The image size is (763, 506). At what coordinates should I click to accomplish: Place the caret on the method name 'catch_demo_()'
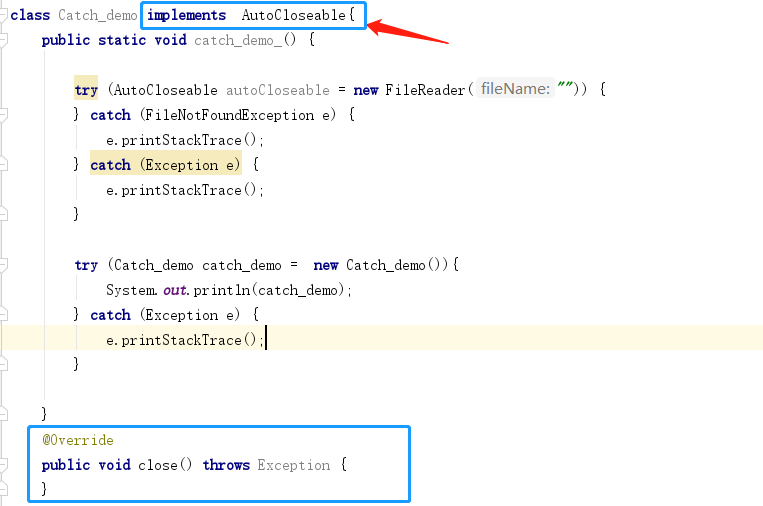245,40
